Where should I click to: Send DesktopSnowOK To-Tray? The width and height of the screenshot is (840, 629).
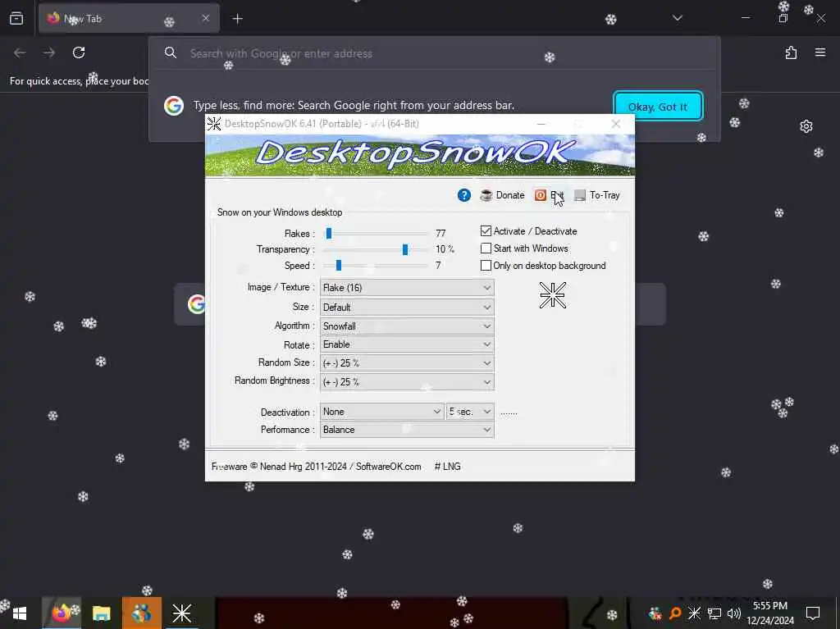[597, 195]
